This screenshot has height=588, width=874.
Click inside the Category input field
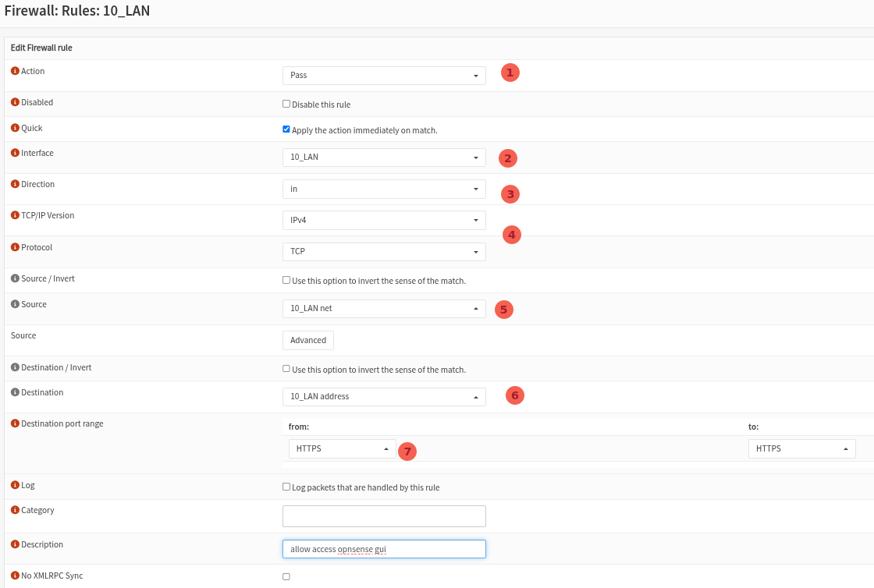coord(384,515)
